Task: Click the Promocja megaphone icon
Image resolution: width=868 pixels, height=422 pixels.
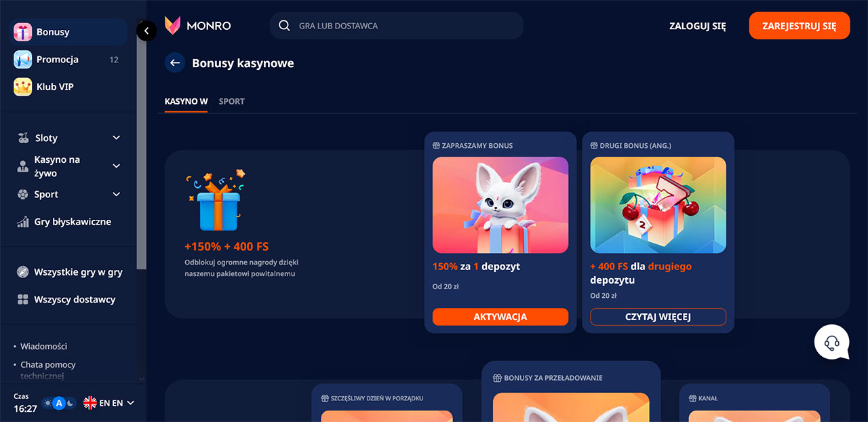Action: click(x=23, y=60)
